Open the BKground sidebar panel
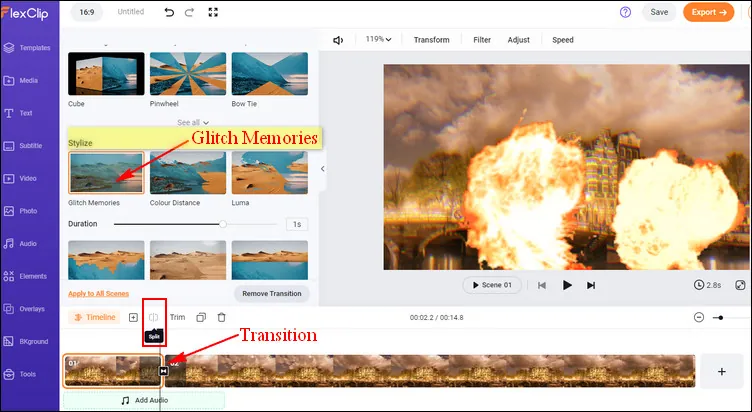Image resolution: width=752 pixels, height=412 pixels. (26, 341)
